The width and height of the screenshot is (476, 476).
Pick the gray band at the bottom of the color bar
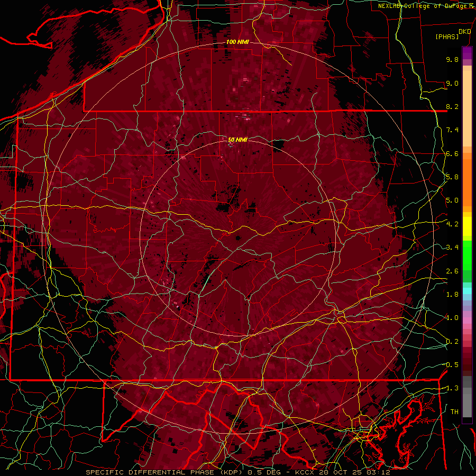(x=467, y=396)
